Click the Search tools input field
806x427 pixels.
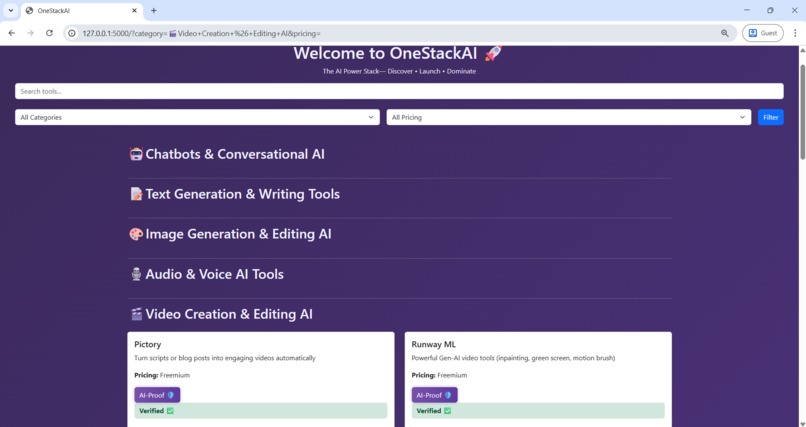(x=399, y=91)
